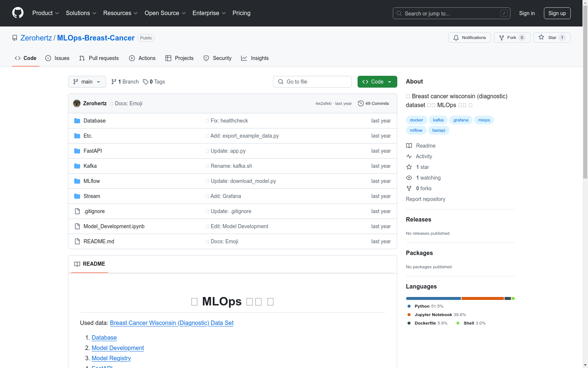Image resolution: width=588 pixels, height=368 pixels.
Task: Click the Search or jump to field
Action: tap(452, 13)
